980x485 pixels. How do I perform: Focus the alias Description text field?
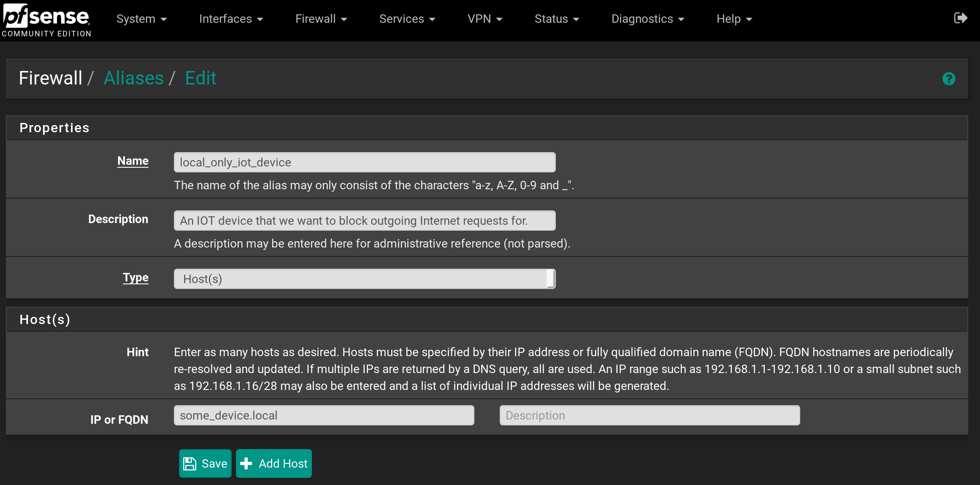tap(364, 221)
